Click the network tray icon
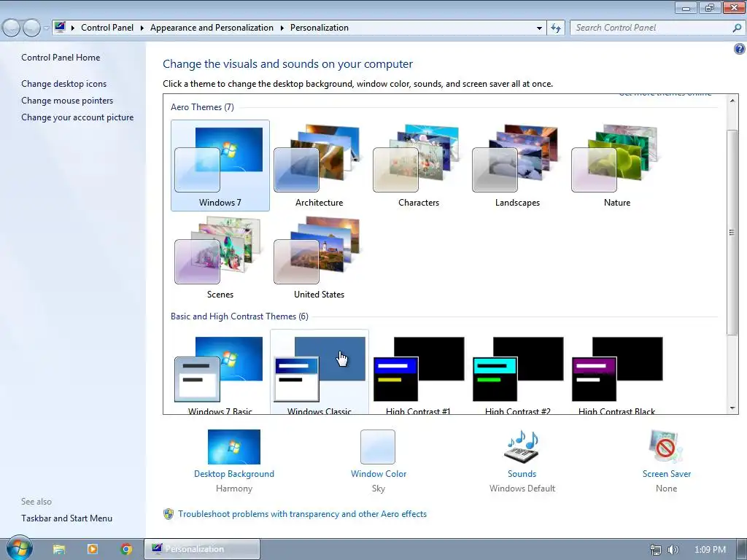Image resolution: width=747 pixels, height=560 pixels. pyautogui.click(x=656, y=550)
